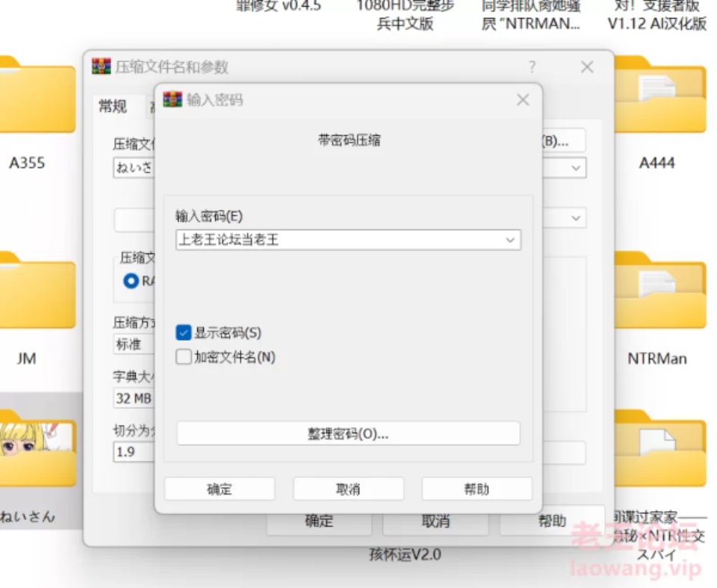Click the 1.9 split volume size field
This screenshot has height=588, width=717.
pos(134,452)
